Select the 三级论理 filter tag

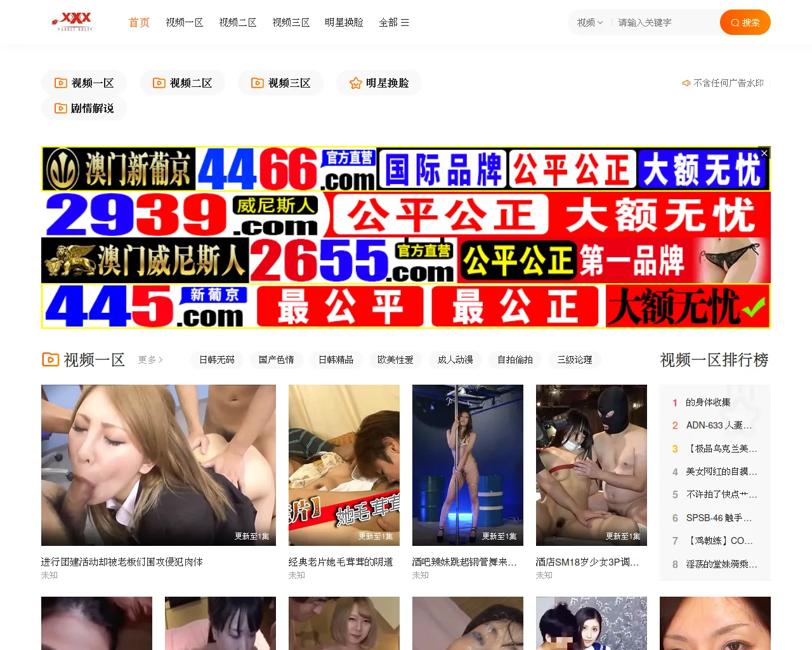coord(575,360)
